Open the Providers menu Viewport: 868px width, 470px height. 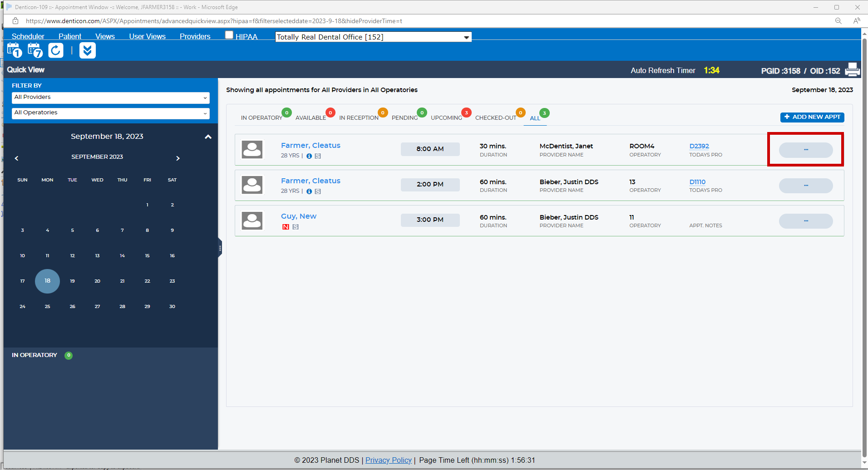pos(195,37)
